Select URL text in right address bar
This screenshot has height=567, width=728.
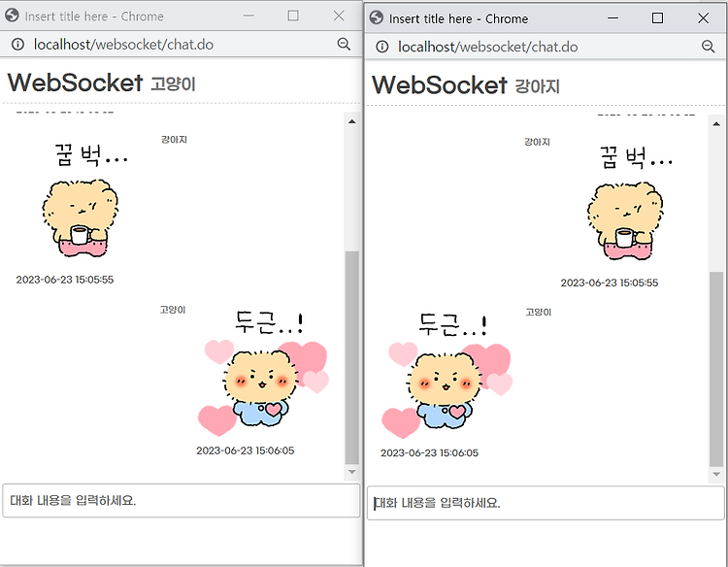(x=488, y=47)
